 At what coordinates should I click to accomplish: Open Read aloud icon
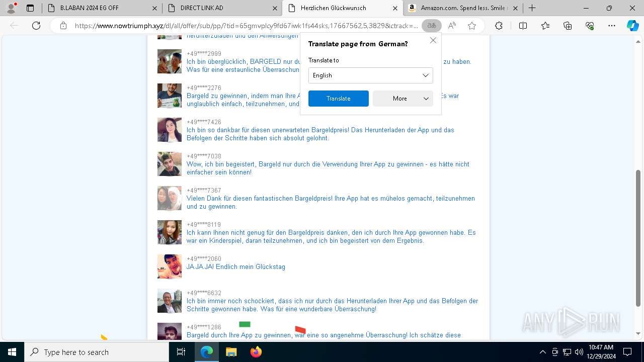452,26
